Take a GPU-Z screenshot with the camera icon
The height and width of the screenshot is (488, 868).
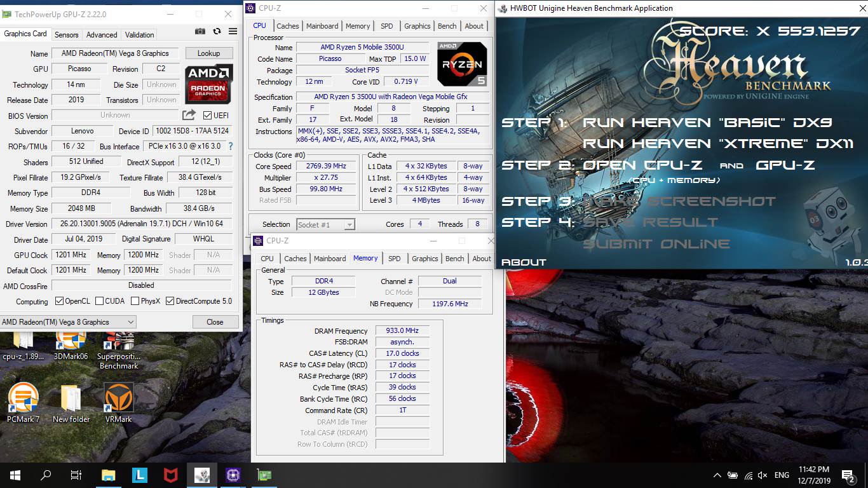(x=200, y=31)
